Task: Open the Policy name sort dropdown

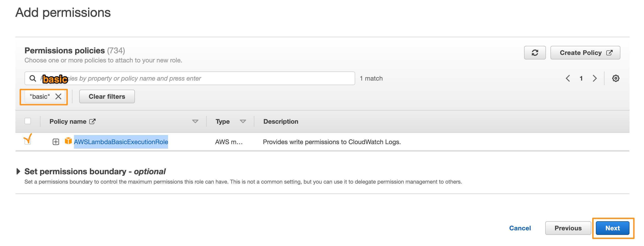Action: click(195, 121)
